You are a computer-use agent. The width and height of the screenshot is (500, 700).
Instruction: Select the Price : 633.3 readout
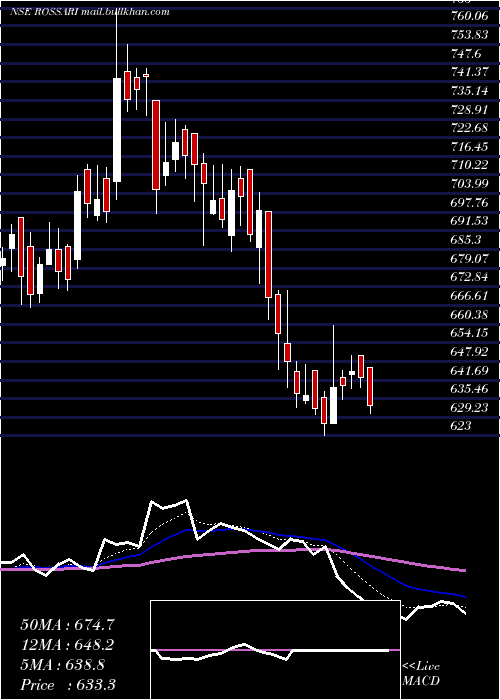tap(68, 685)
